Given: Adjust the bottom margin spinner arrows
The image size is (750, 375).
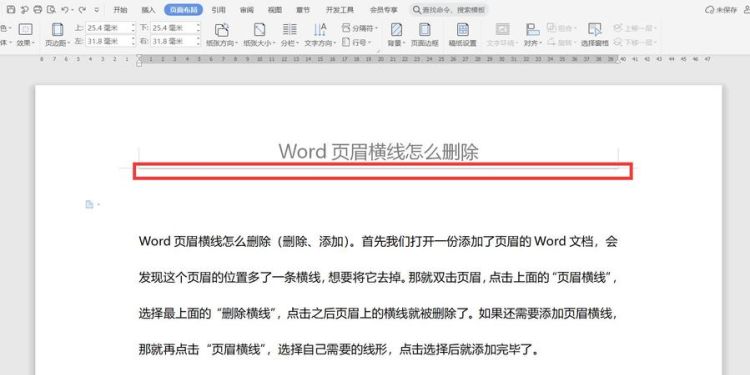Looking at the screenshot, I should tap(199, 28).
